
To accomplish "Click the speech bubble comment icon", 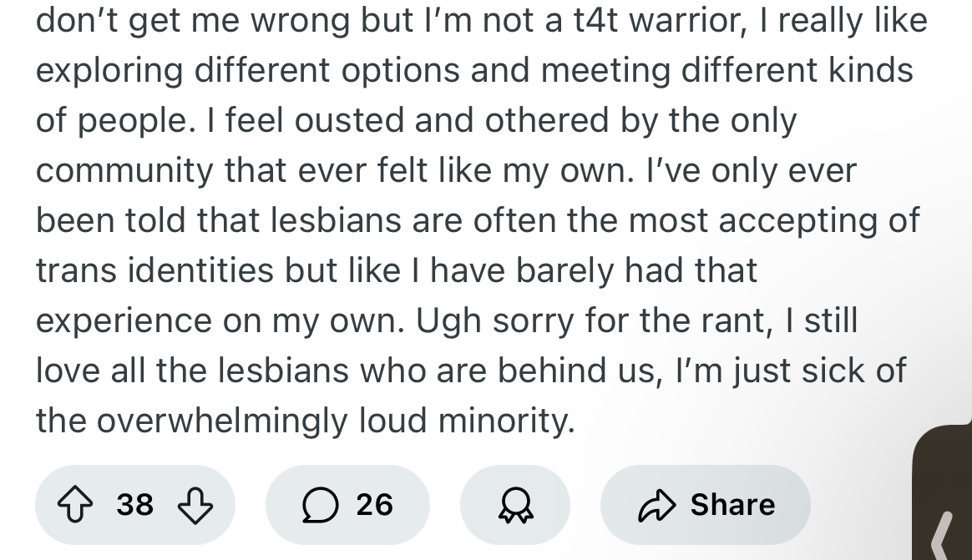I will tap(321, 505).
